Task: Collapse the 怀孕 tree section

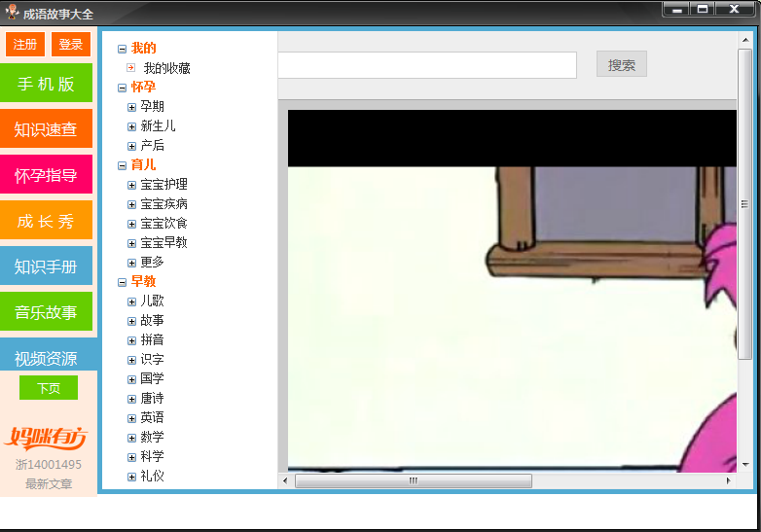Action: coord(122,88)
